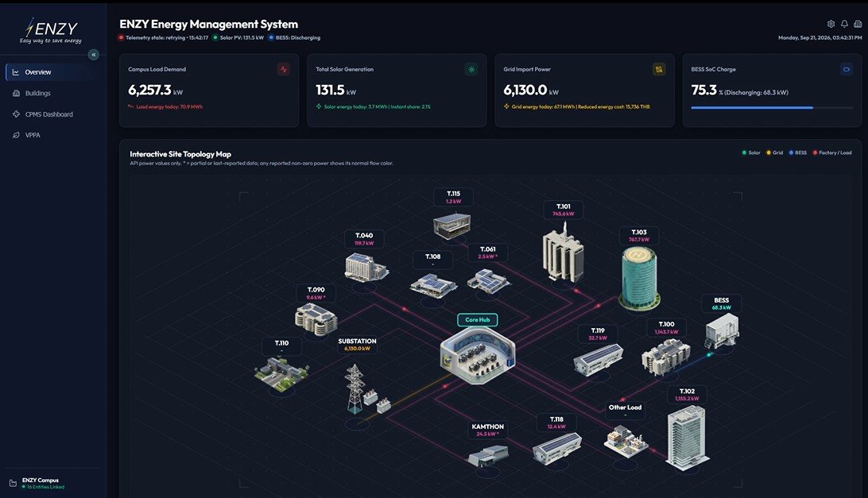
Task: Click the T.103 tower building
Action: (x=639, y=278)
